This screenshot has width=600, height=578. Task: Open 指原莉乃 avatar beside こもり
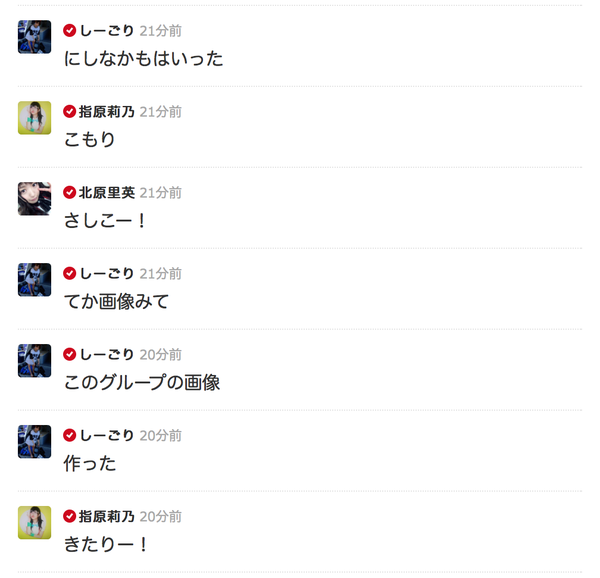(x=34, y=118)
